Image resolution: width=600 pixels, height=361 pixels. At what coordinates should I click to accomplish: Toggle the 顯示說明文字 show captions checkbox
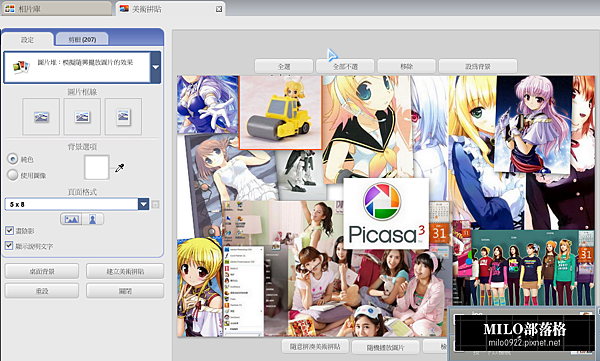[x=9, y=246]
